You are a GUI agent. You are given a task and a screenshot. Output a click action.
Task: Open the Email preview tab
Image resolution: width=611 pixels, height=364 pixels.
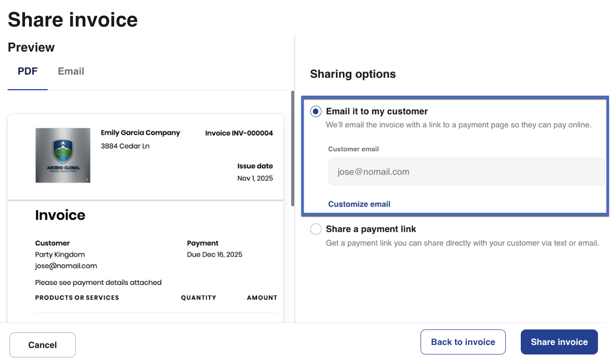click(71, 72)
